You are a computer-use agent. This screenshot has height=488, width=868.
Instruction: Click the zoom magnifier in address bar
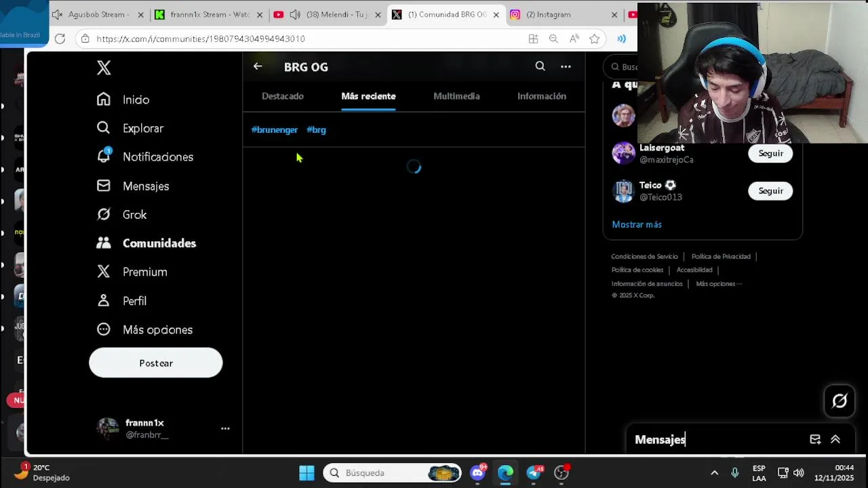[x=553, y=39]
